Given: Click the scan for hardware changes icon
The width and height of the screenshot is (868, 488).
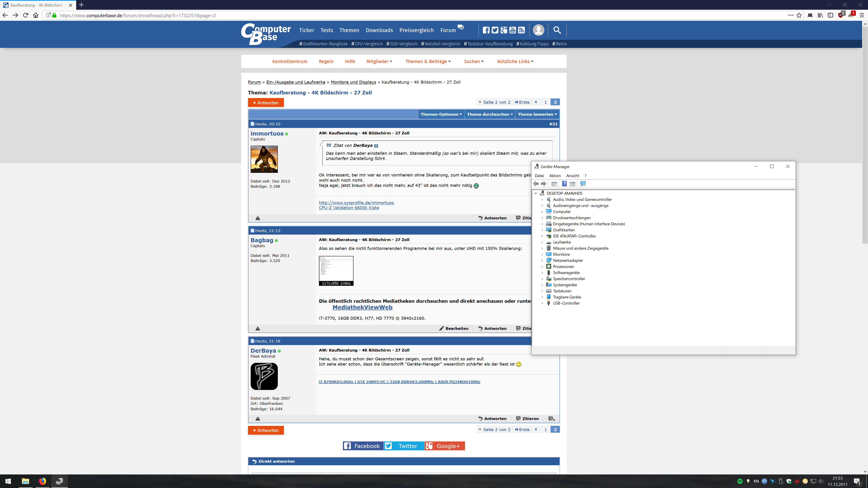Looking at the screenshot, I should (583, 184).
